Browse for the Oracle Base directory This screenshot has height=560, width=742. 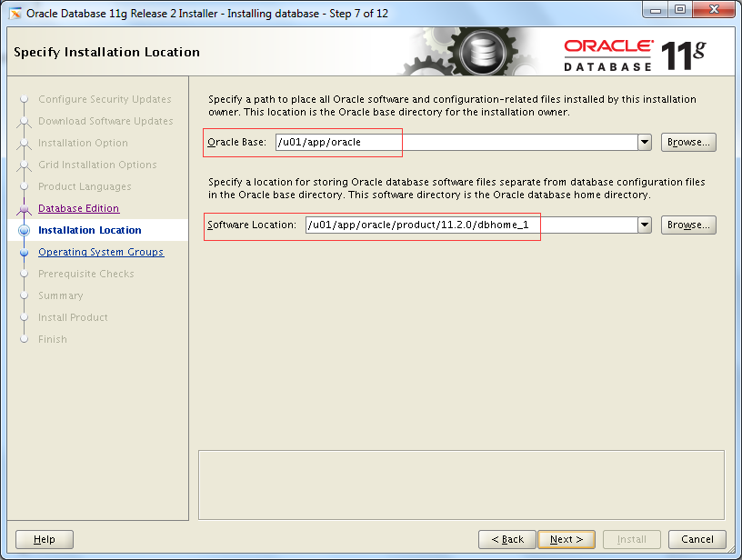click(688, 142)
